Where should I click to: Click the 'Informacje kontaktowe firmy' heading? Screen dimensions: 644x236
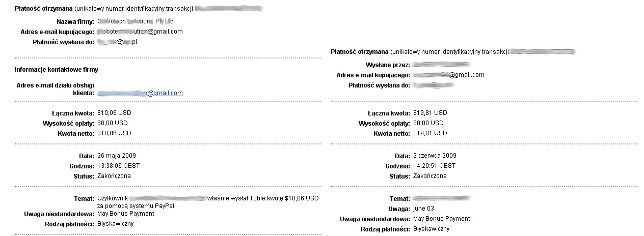57,69
